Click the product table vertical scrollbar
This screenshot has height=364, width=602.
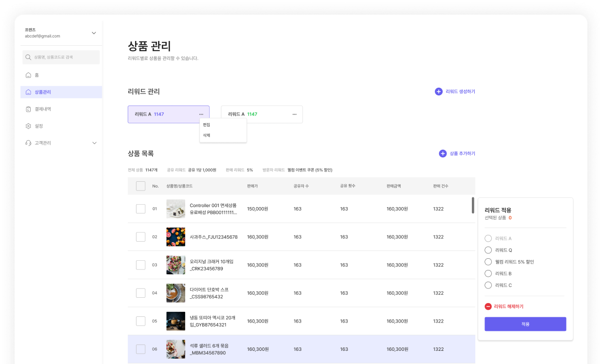tap(473, 205)
